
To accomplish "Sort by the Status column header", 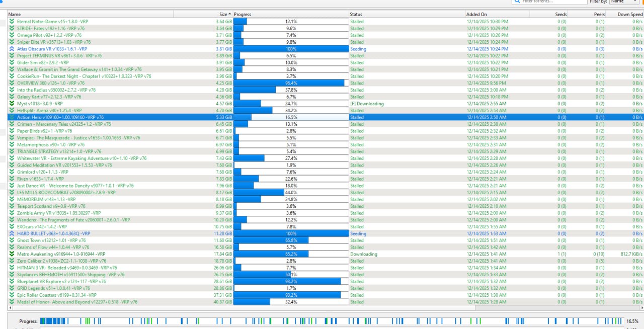I will click(407, 15).
